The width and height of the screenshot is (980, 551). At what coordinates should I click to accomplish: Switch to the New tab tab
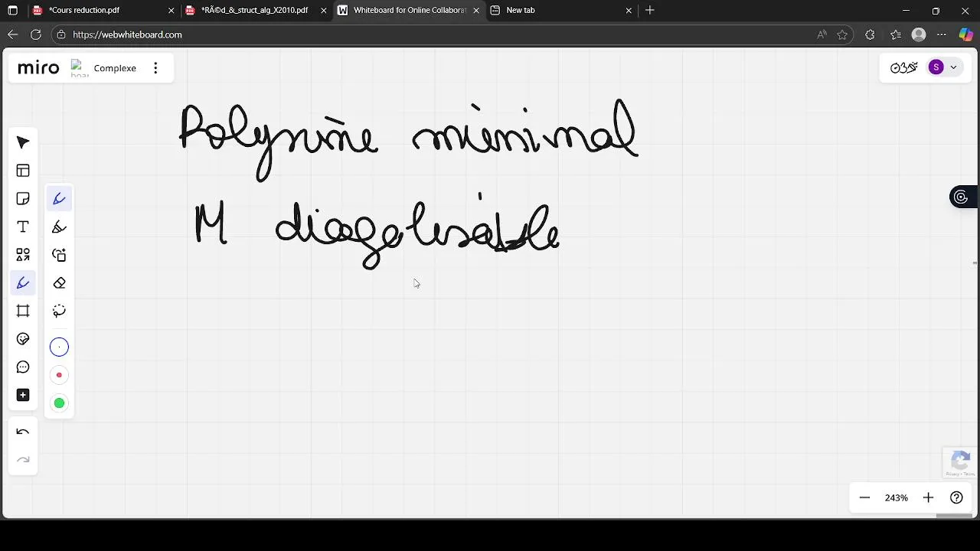click(561, 10)
